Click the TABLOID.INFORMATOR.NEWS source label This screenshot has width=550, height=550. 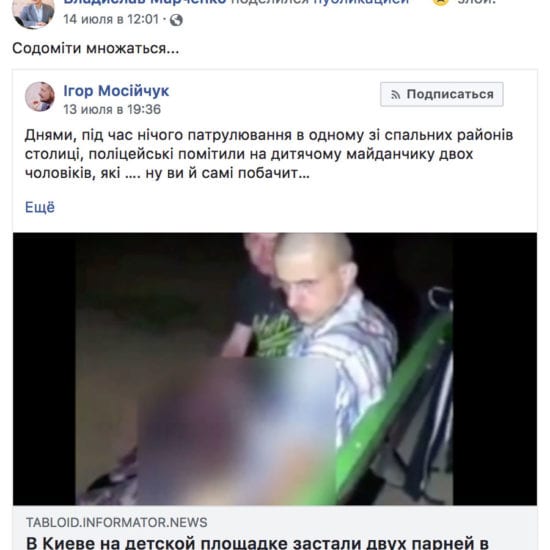pyautogui.click(x=116, y=522)
